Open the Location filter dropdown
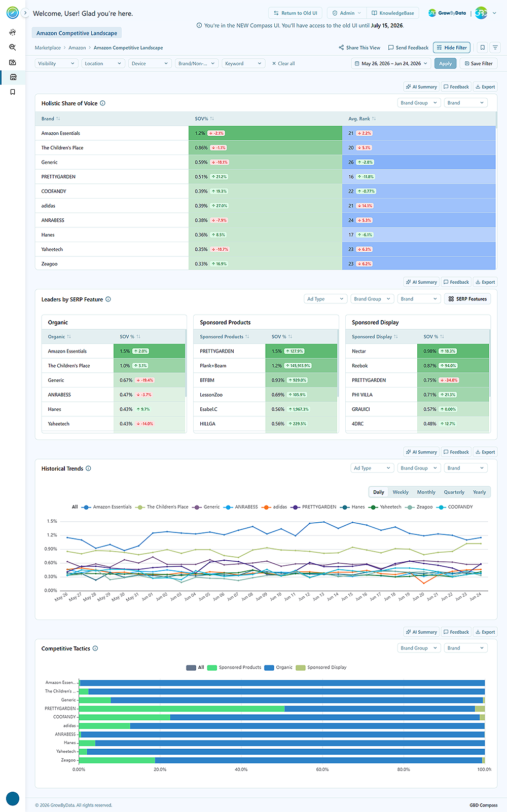The height and width of the screenshot is (812, 507). 103,63
